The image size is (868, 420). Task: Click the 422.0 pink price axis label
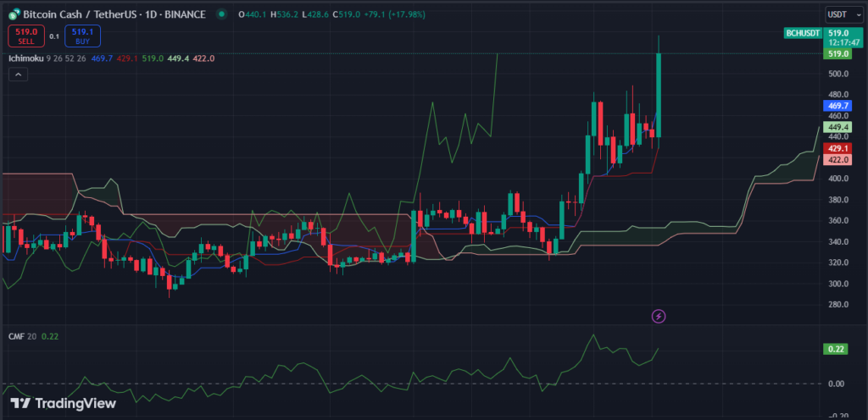pos(838,160)
